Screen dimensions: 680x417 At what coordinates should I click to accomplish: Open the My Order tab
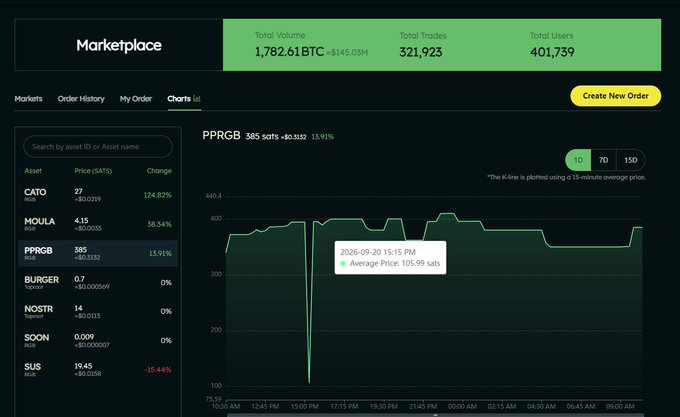136,99
